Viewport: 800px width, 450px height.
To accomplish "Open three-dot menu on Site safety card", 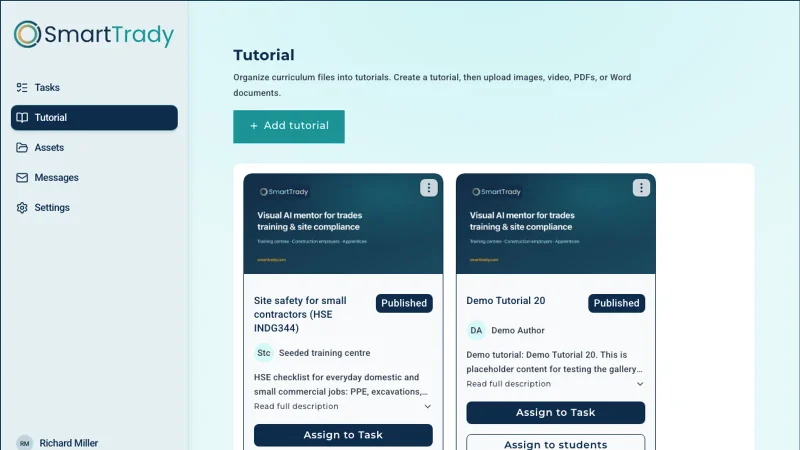I will (x=429, y=188).
